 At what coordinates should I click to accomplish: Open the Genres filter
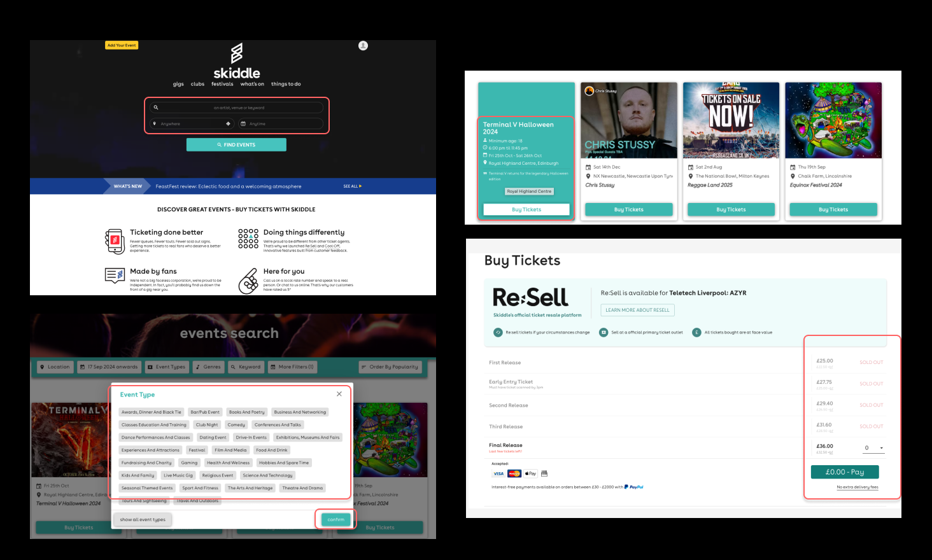[x=208, y=367]
